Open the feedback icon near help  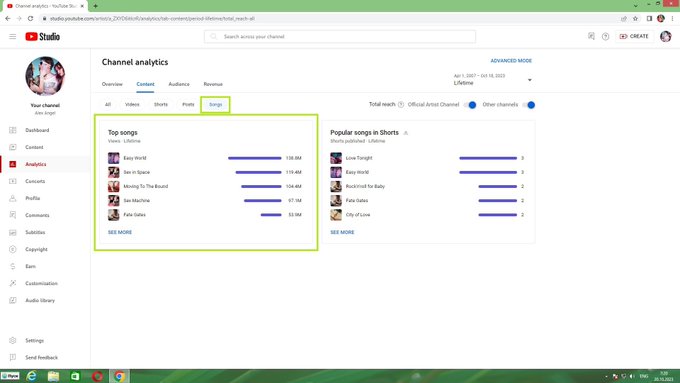[x=591, y=36]
